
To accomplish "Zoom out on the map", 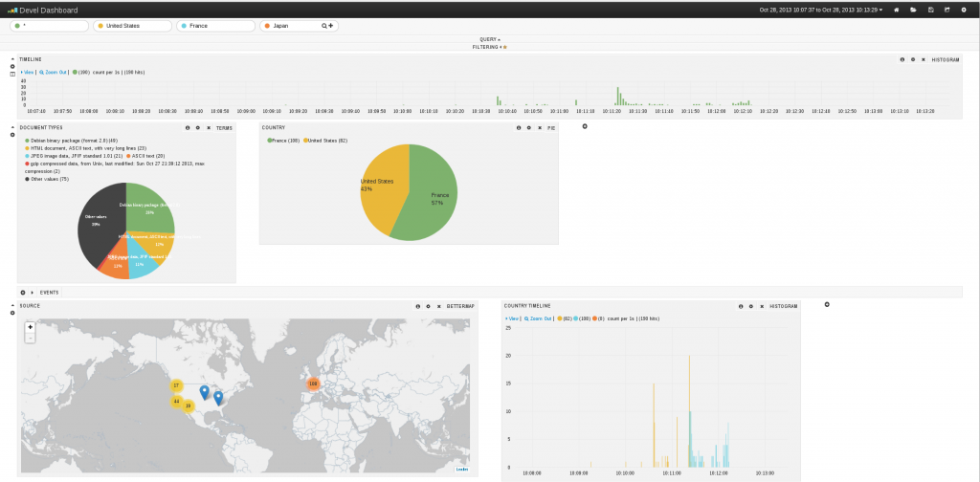I will [30, 338].
